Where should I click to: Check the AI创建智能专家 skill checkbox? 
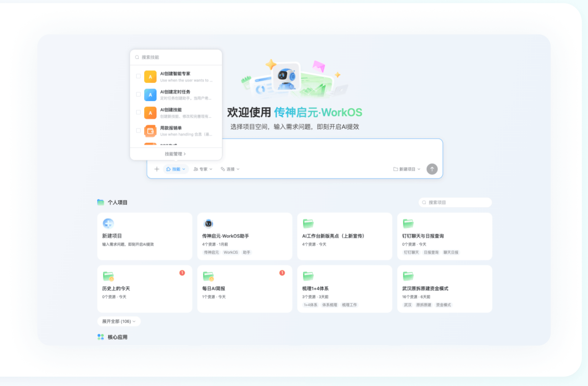click(x=138, y=76)
